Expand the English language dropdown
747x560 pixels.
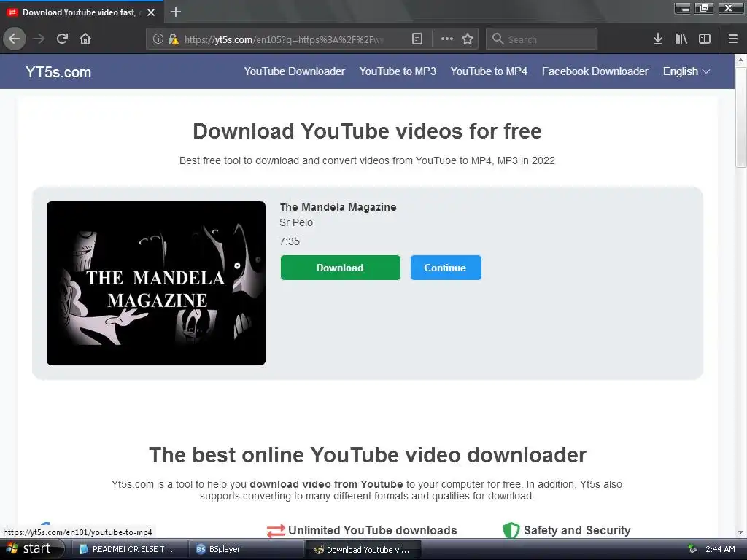(x=686, y=71)
